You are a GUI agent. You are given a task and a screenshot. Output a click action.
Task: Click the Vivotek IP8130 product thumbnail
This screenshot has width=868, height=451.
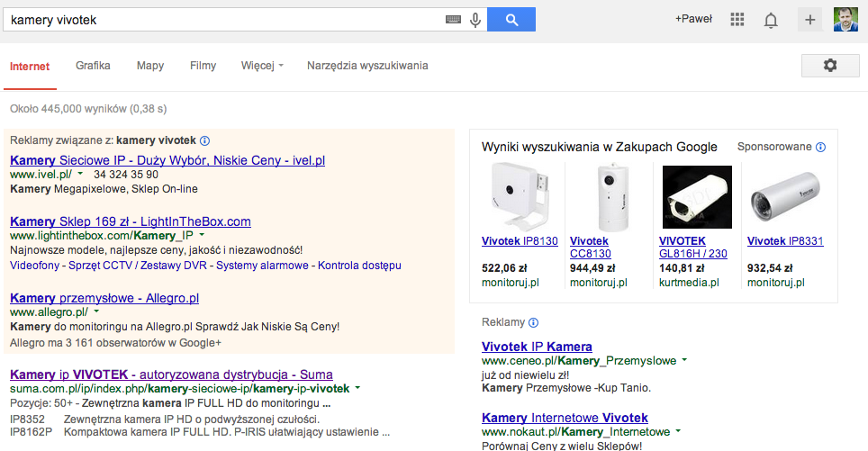pyautogui.click(x=519, y=196)
